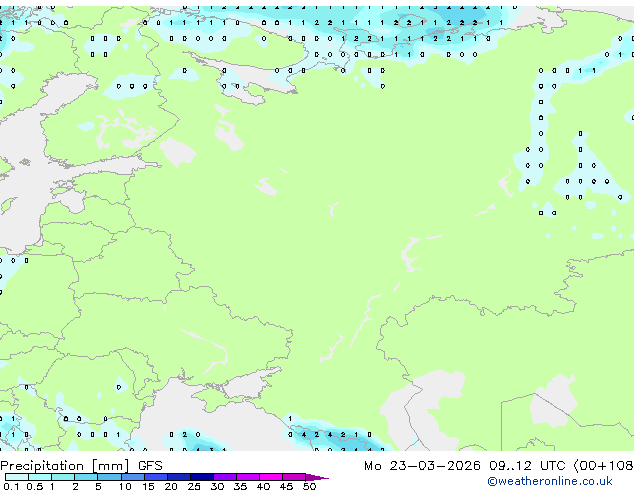The height and width of the screenshot is (490, 634).
Task: Select the 30–35 mm legend swatch
Action: pyautogui.click(x=225, y=477)
